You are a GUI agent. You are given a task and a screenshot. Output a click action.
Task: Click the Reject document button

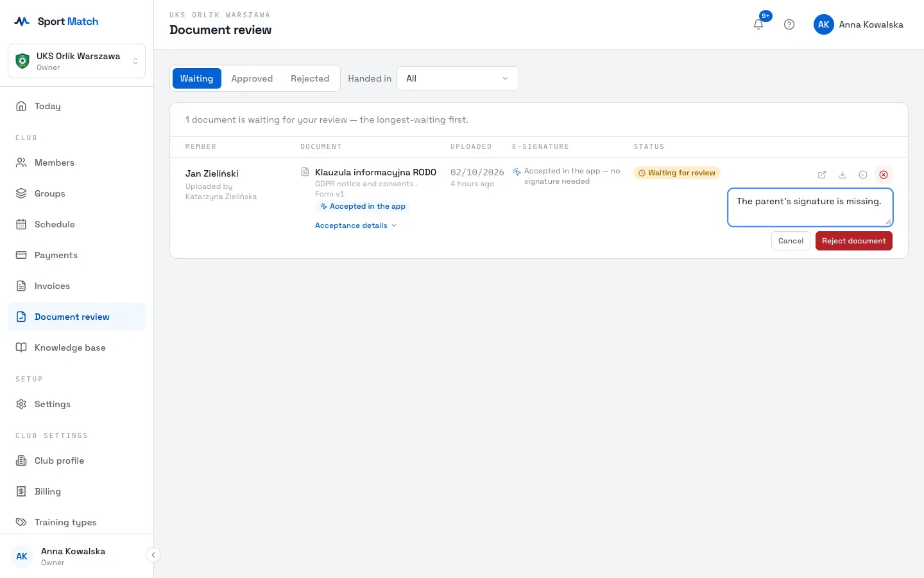tap(853, 241)
